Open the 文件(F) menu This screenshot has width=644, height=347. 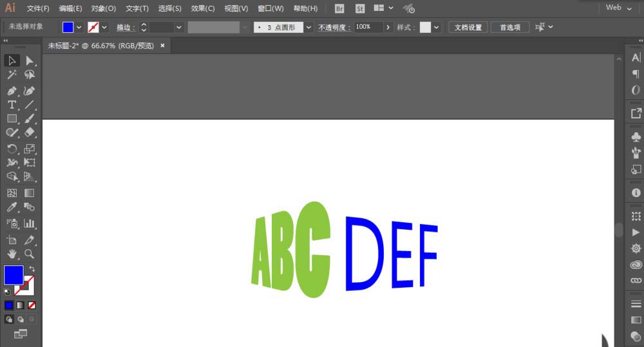[x=38, y=8]
